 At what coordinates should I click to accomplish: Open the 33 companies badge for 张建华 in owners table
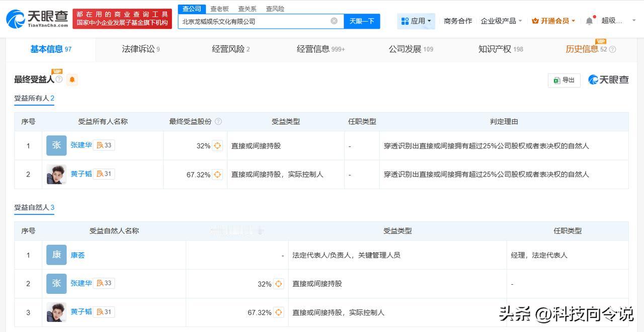(x=104, y=145)
